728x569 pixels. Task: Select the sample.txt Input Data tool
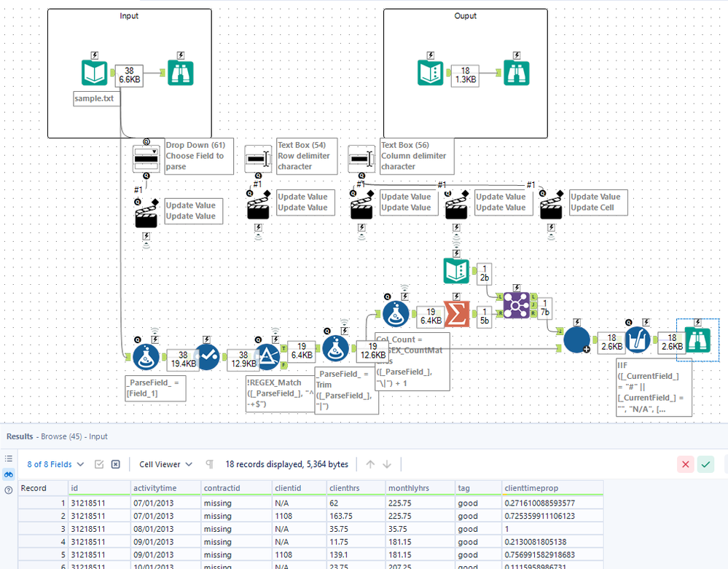pos(94,73)
